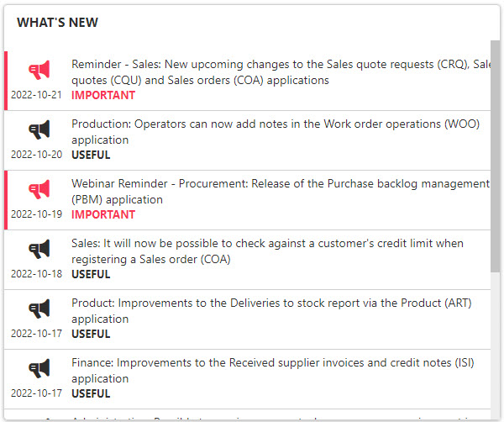
Task: Click the megaphone icon dated 2022-10-18
Action: 39,249
